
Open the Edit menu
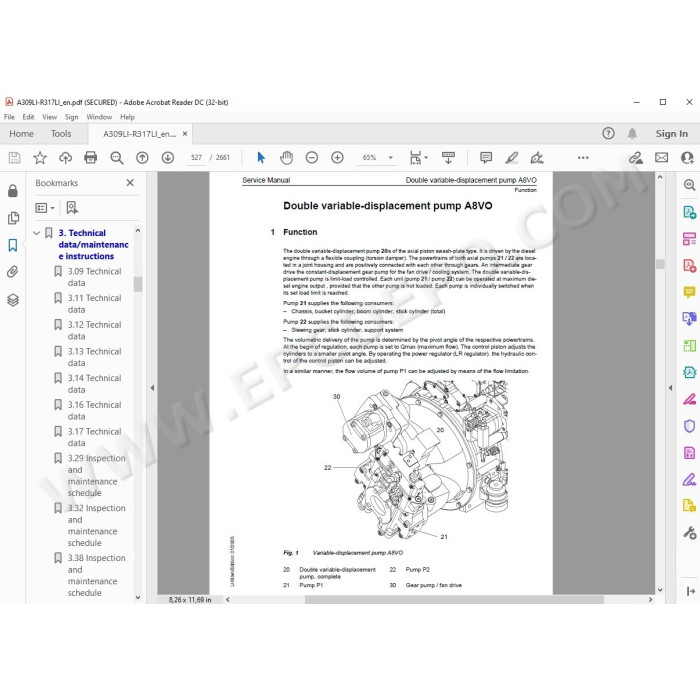(x=28, y=117)
